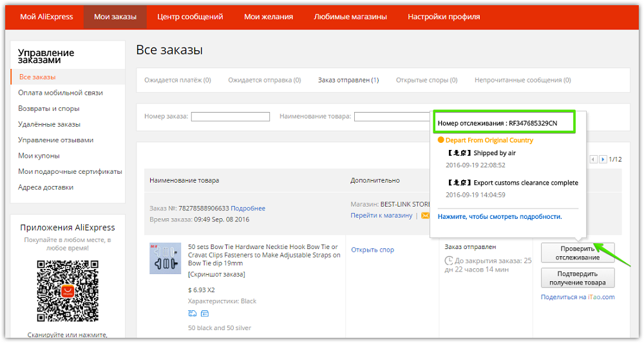Open Центр сообщений tab
This screenshot has width=644, height=343.
pos(190,17)
